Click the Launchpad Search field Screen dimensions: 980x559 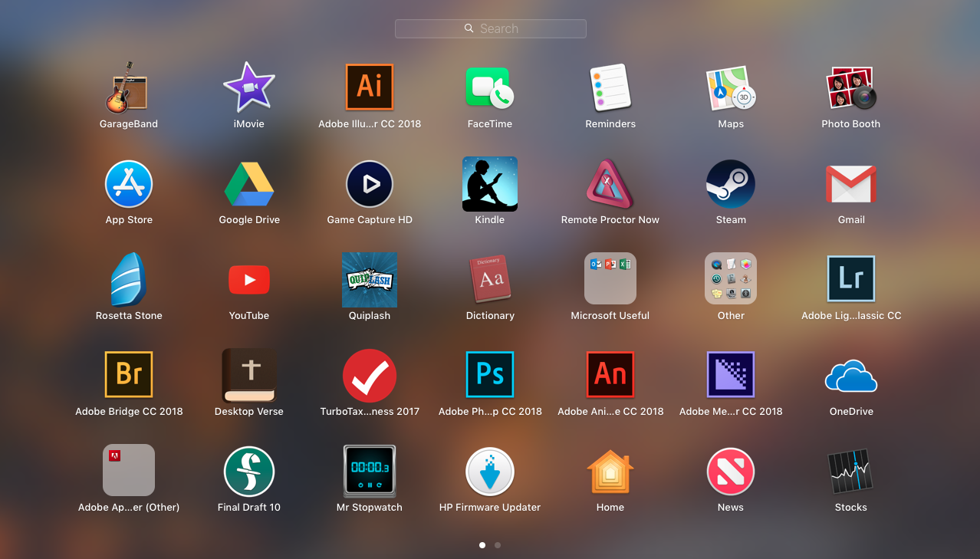click(491, 28)
